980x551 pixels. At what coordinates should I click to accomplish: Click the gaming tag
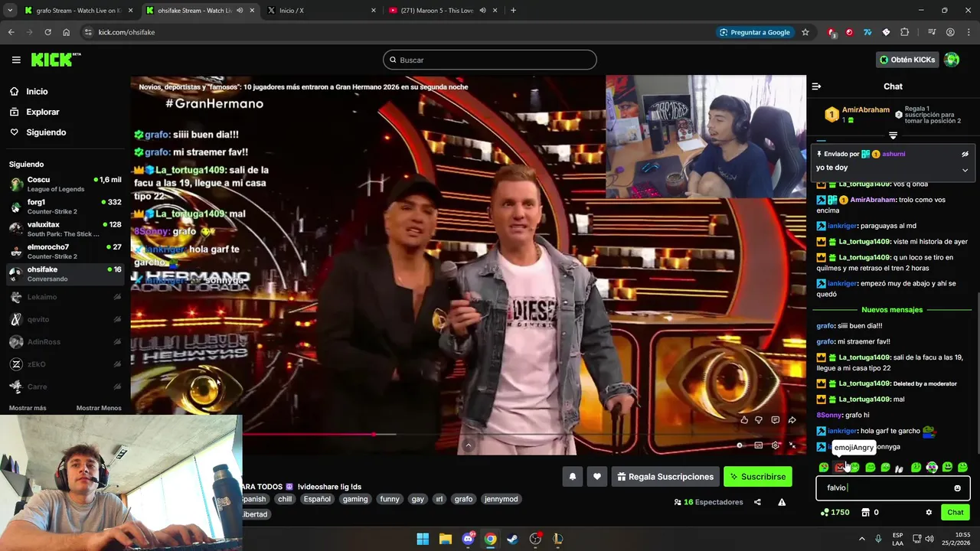click(x=355, y=499)
